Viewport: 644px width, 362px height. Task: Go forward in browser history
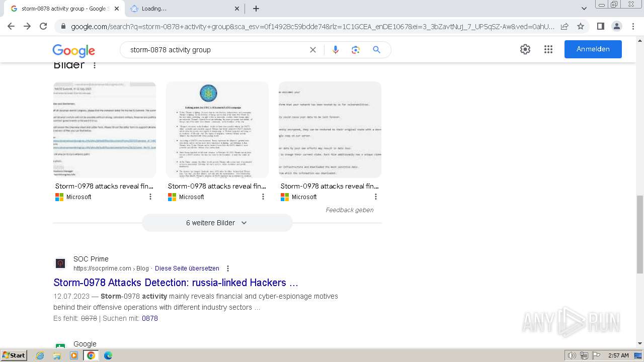click(x=27, y=26)
